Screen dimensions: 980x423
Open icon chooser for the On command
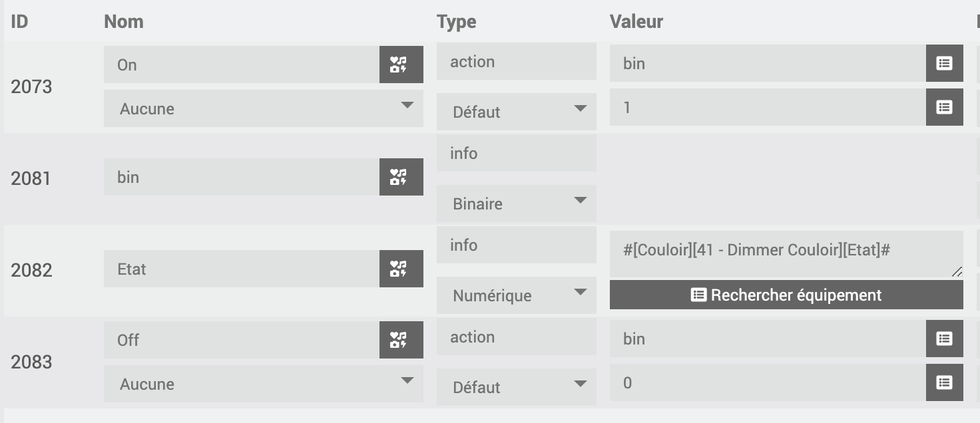tap(401, 65)
